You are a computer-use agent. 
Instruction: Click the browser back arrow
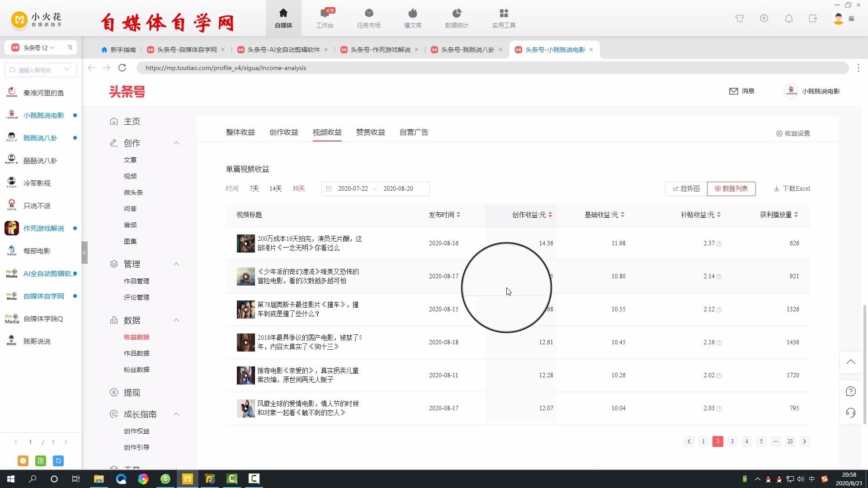click(92, 68)
